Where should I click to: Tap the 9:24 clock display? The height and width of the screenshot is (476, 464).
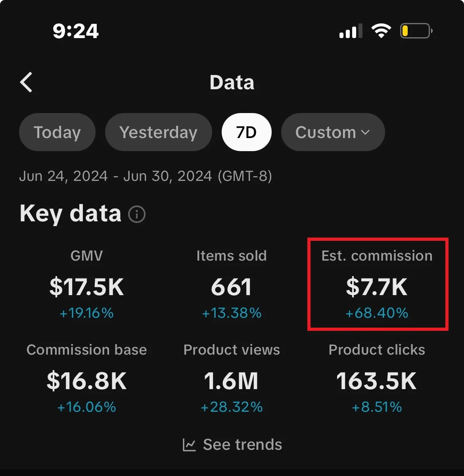pyautogui.click(x=75, y=31)
